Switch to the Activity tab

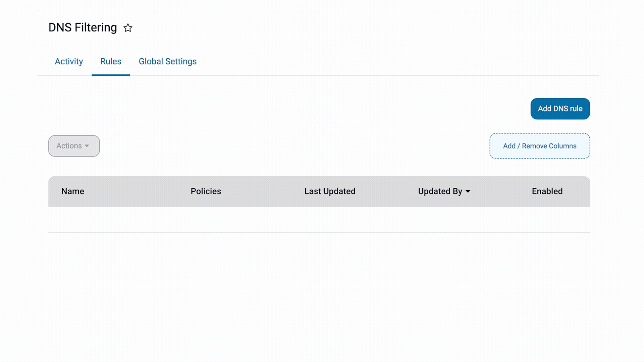click(x=69, y=61)
